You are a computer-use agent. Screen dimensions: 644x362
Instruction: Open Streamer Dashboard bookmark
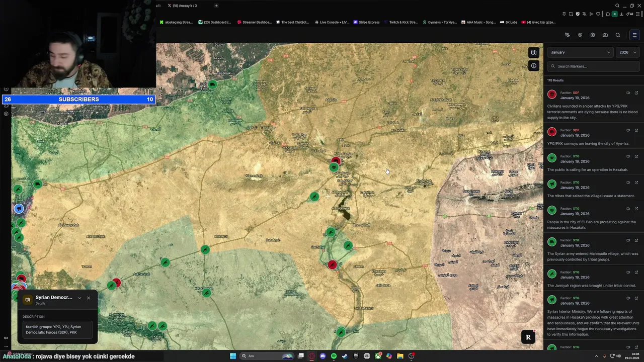254,22
